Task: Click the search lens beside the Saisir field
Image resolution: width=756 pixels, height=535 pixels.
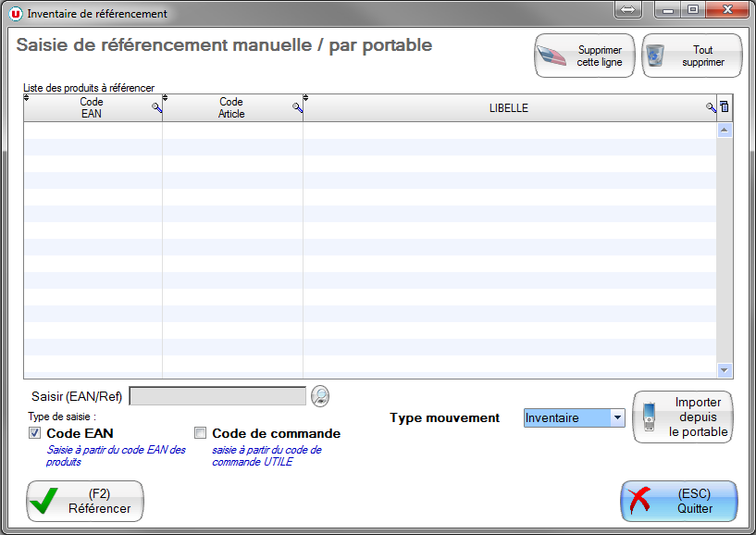Action: tap(320, 396)
